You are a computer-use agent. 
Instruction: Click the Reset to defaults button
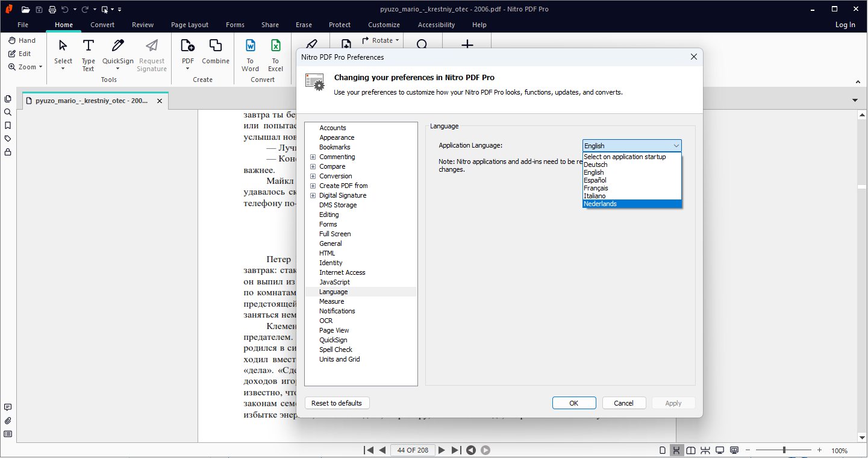coord(337,403)
